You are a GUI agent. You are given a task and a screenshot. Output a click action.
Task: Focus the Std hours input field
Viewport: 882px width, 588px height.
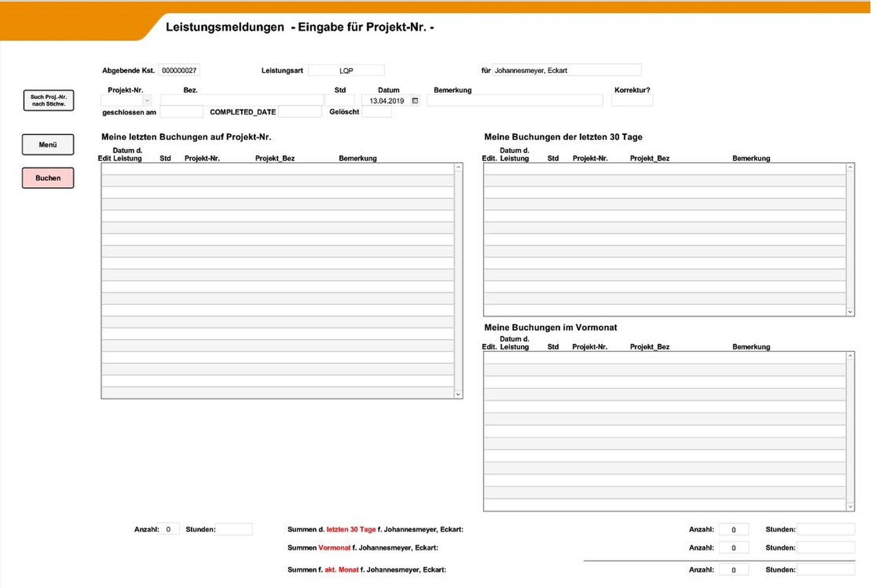click(340, 101)
